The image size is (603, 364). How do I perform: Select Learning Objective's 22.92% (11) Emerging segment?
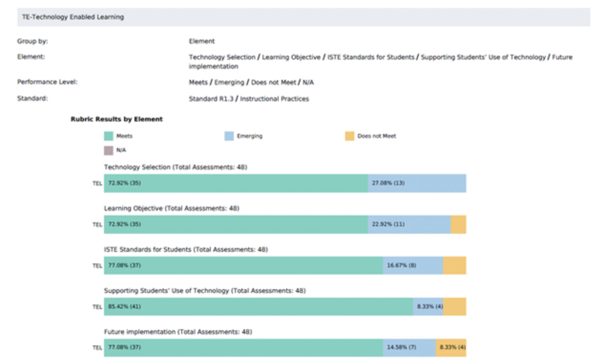coord(409,224)
